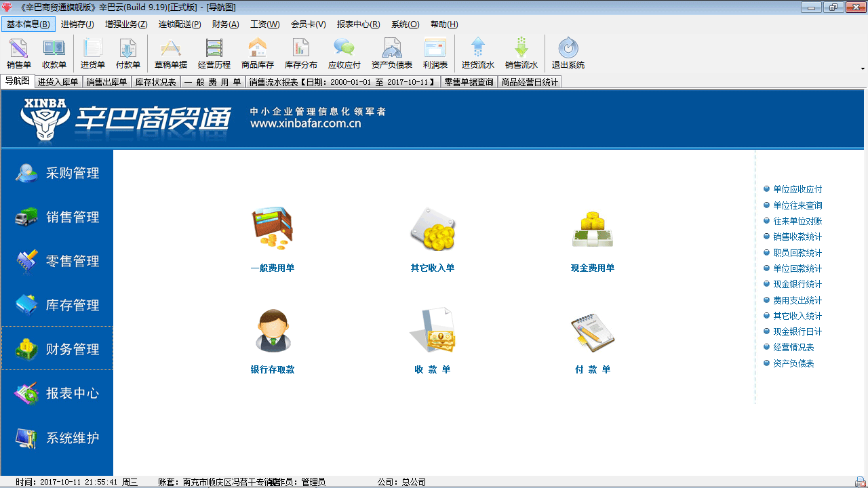The width and height of the screenshot is (868, 488).
Task: Open the 资产负债表 link in right list
Action: click(793, 363)
